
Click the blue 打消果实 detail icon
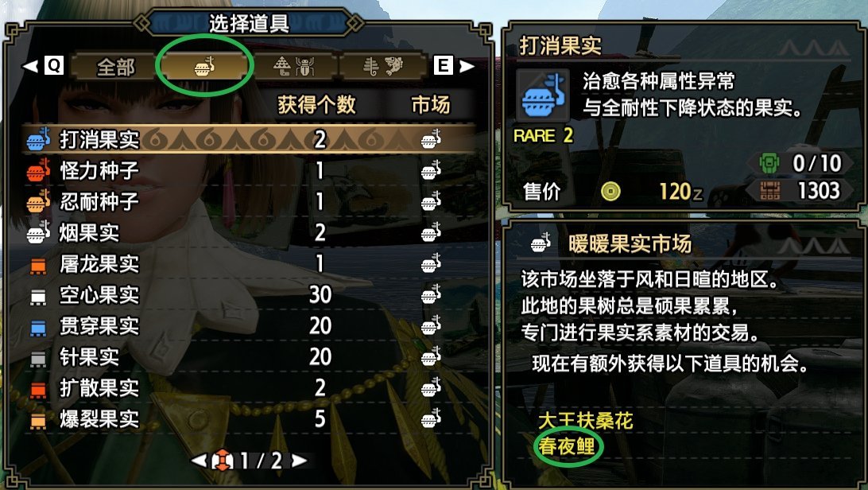coord(542,95)
